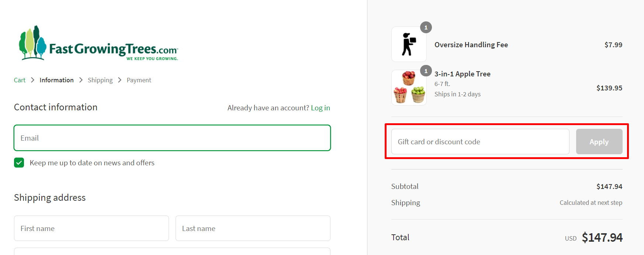Click quantity badge on Apple Tree image
This screenshot has height=255, width=644.
tap(426, 70)
